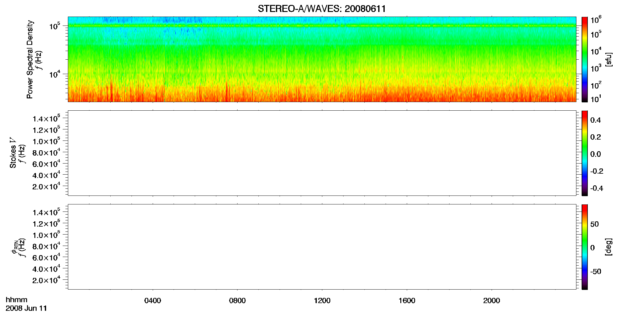Select the 8.0×10^4 tick in the Stokes V panel
This screenshot has width=644, height=332.
tap(46, 152)
